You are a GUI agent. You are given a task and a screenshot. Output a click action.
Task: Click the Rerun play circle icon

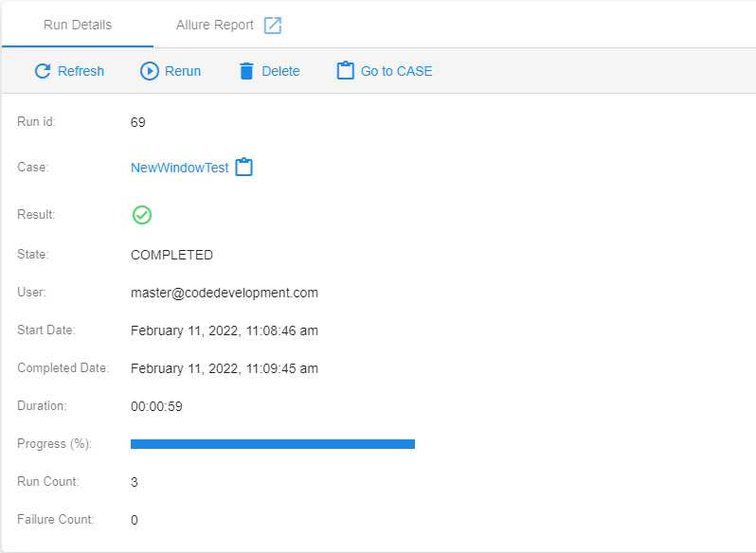point(150,71)
